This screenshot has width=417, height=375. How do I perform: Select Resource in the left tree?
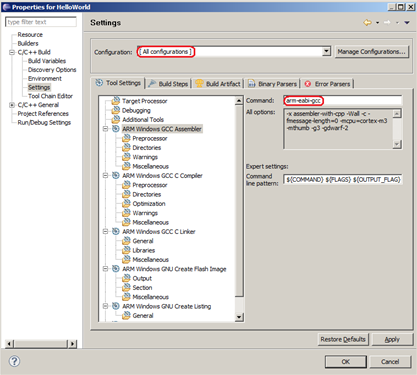click(30, 35)
